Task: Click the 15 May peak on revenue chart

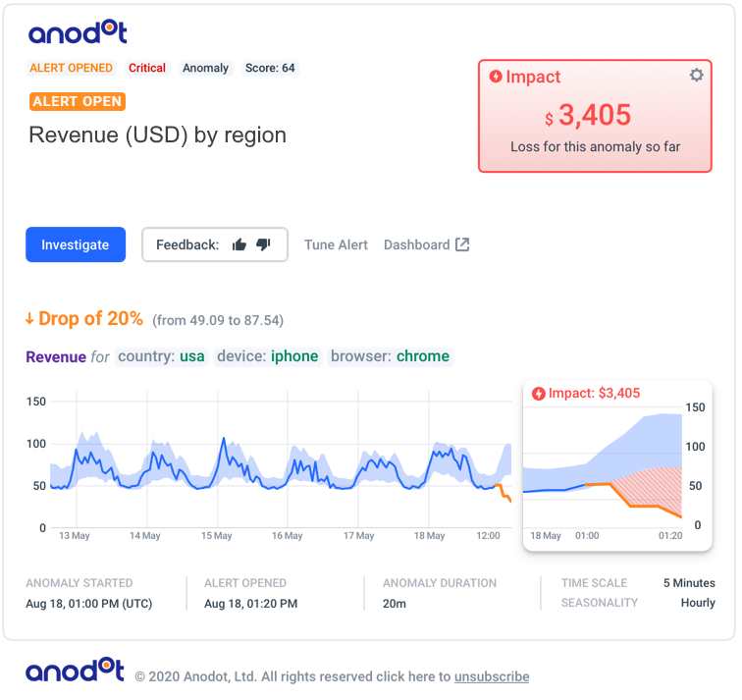Action: [224, 438]
